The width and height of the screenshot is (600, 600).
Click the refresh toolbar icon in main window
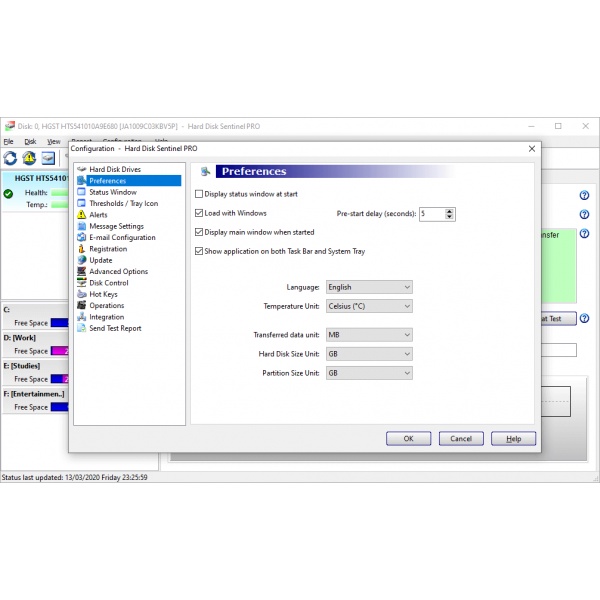click(x=10, y=158)
